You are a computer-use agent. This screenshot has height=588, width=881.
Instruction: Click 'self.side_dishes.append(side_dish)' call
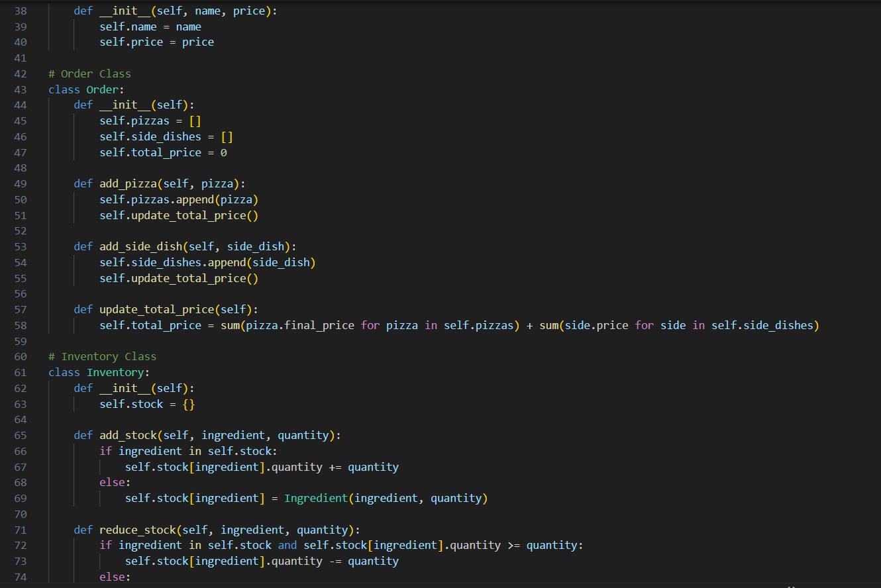[207, 262]
